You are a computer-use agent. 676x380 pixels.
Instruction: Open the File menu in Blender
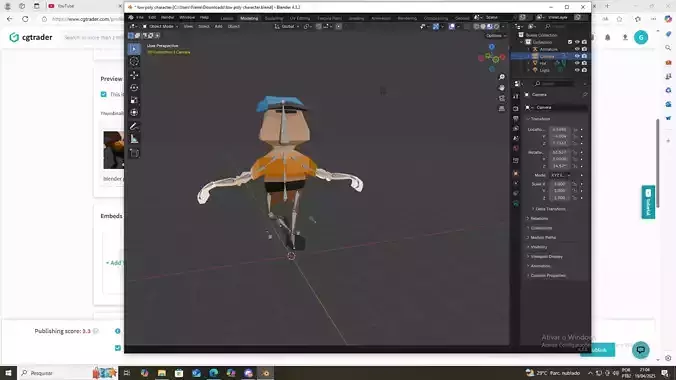[x=140, y=17]
